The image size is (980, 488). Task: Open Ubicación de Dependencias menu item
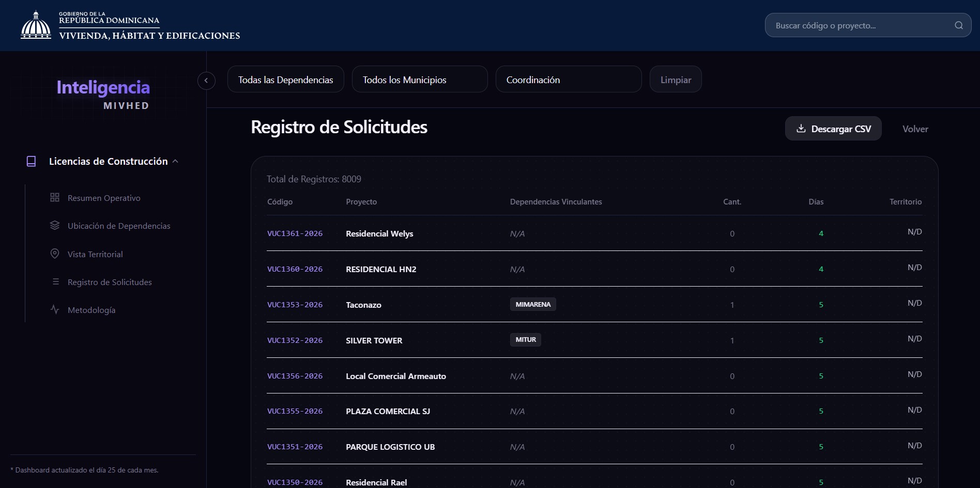point(119,226)
